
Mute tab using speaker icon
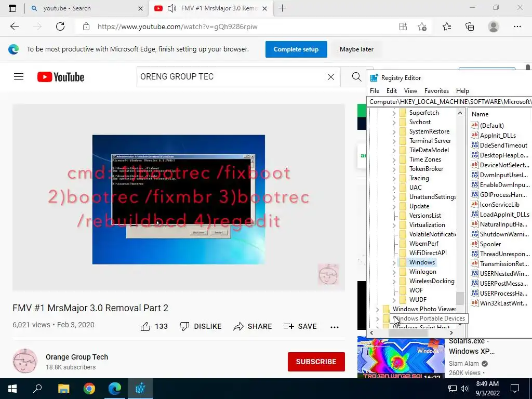(172, 8)
